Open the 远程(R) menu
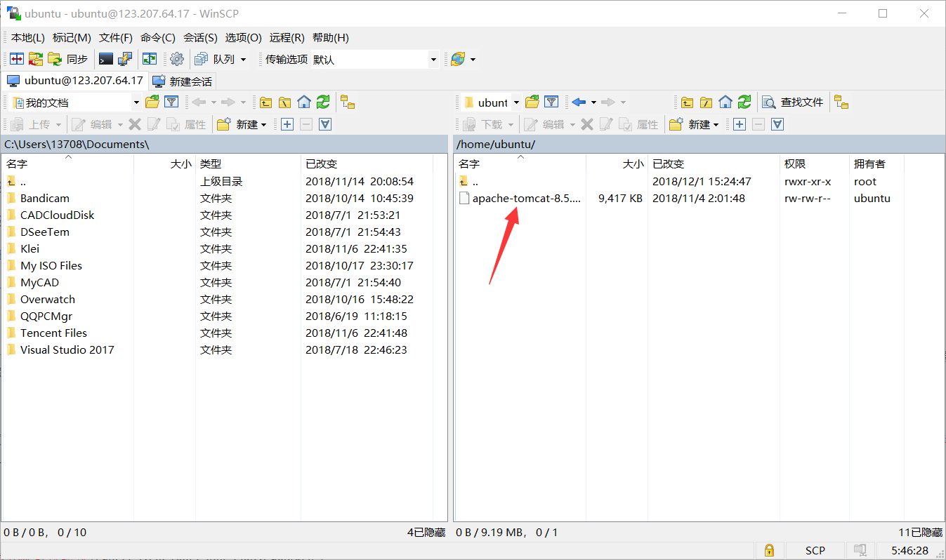 click(287, 38)
